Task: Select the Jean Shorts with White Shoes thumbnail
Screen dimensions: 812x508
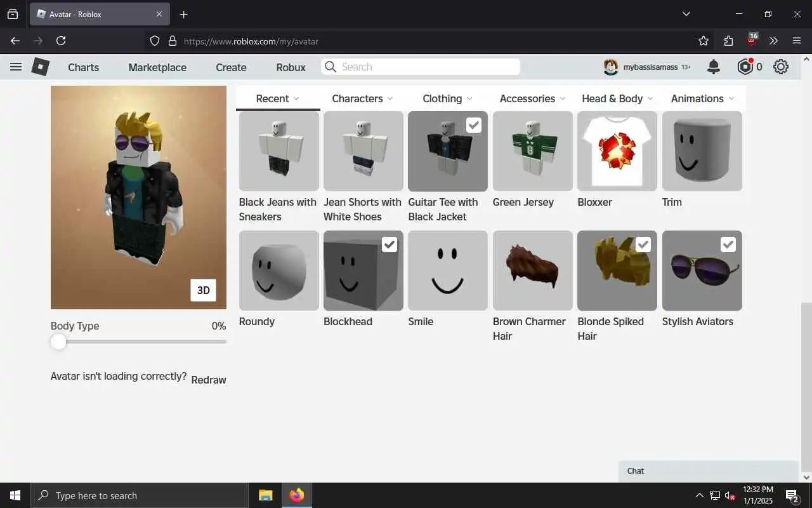Action: point(363,151)
